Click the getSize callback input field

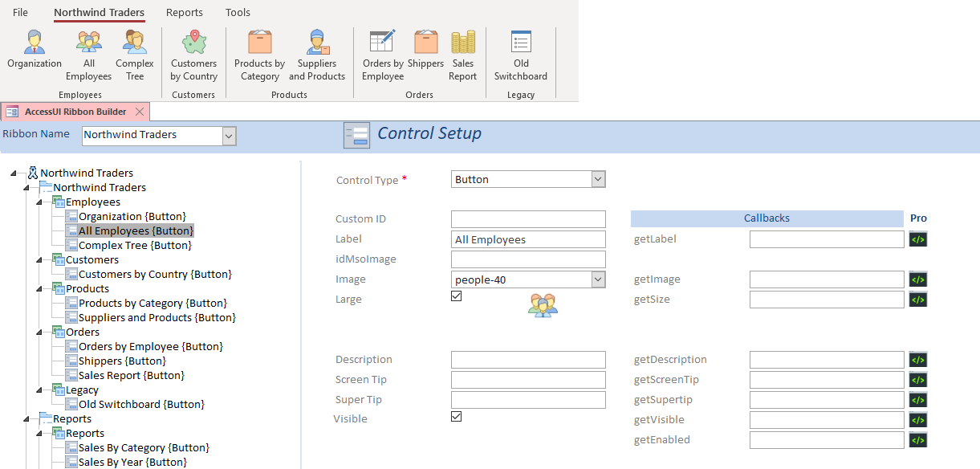point(827,300)
